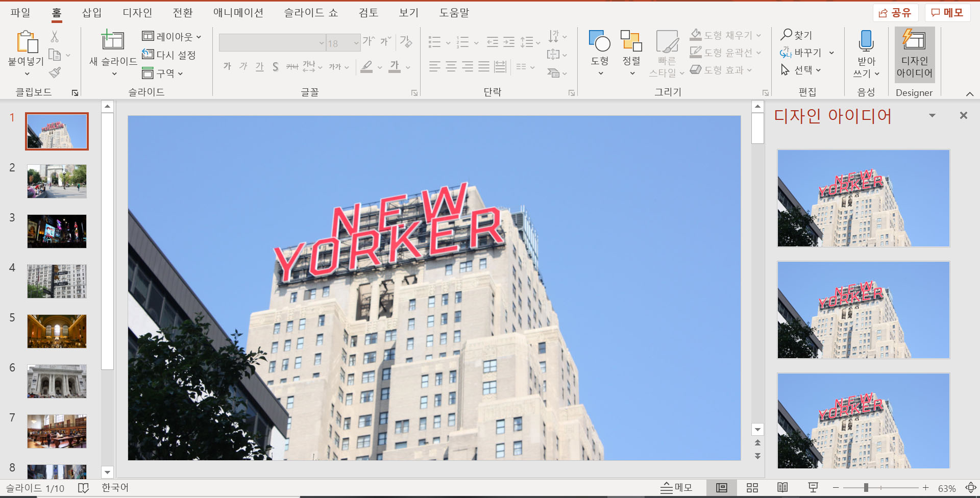Toggle strikethrough formatting
The image size is (980, 498).
click(292, 66)
